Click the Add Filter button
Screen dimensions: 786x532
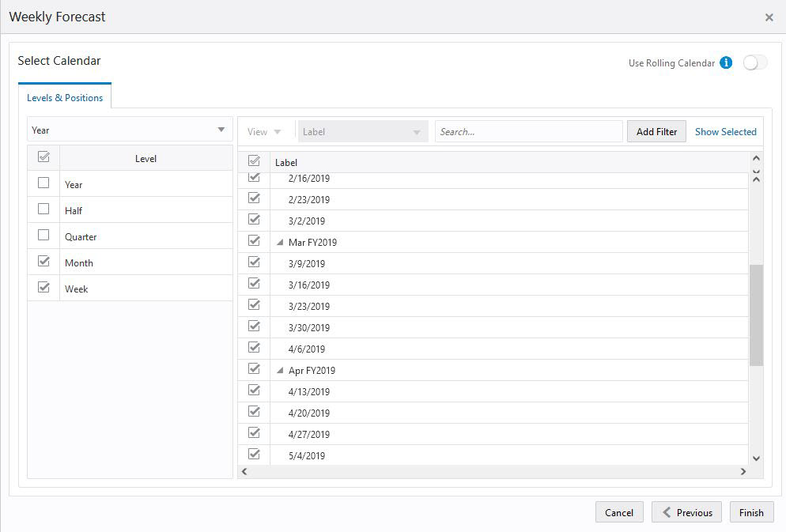pos(656,131)
